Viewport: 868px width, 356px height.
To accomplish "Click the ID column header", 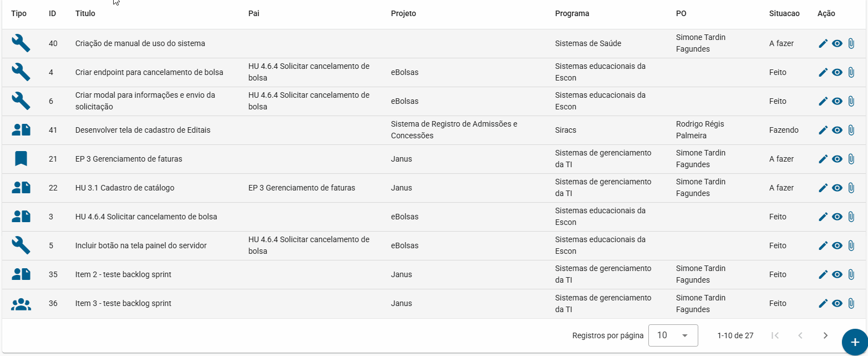I will [52, 13].
